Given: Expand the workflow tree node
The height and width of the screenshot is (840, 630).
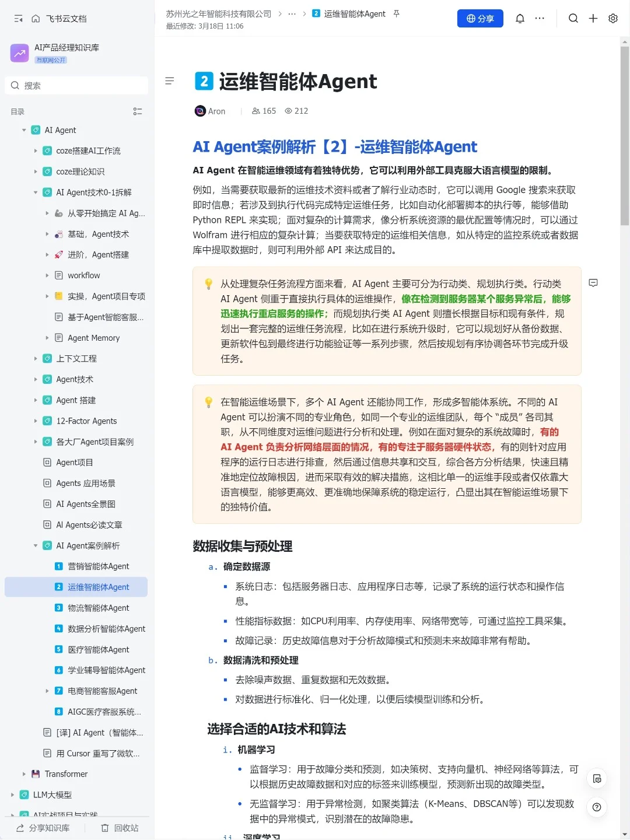Looking at the screenshot, I should [x=47, y=275].
